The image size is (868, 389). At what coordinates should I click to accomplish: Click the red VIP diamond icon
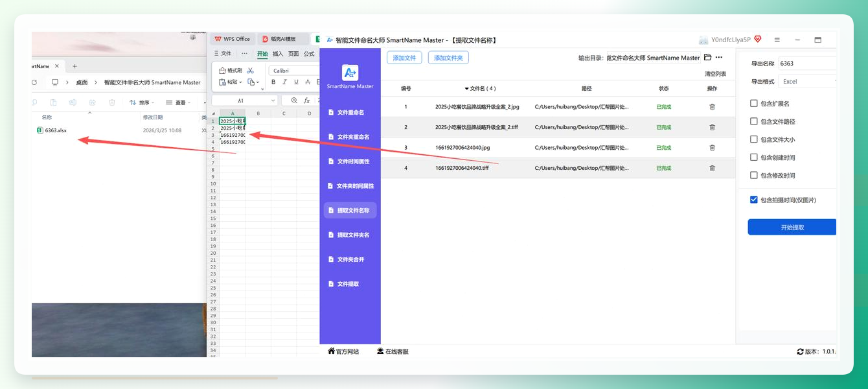(757, 39)
